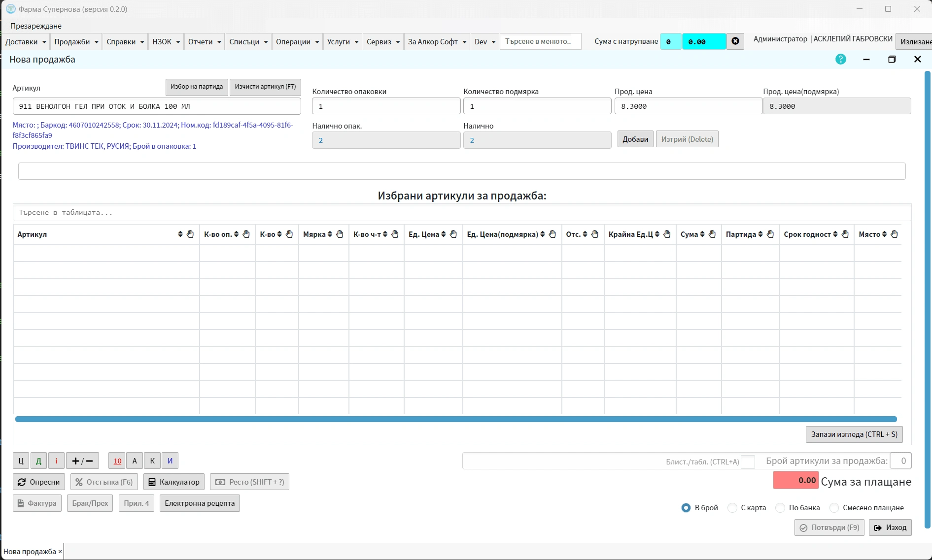Click the Опресни refresh button
The height and width of the screenshot is (560, 932).
(39, 482)
